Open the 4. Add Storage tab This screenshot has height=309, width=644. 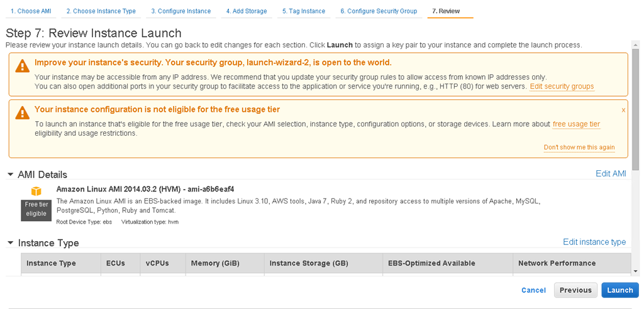[x=247, y=11]
